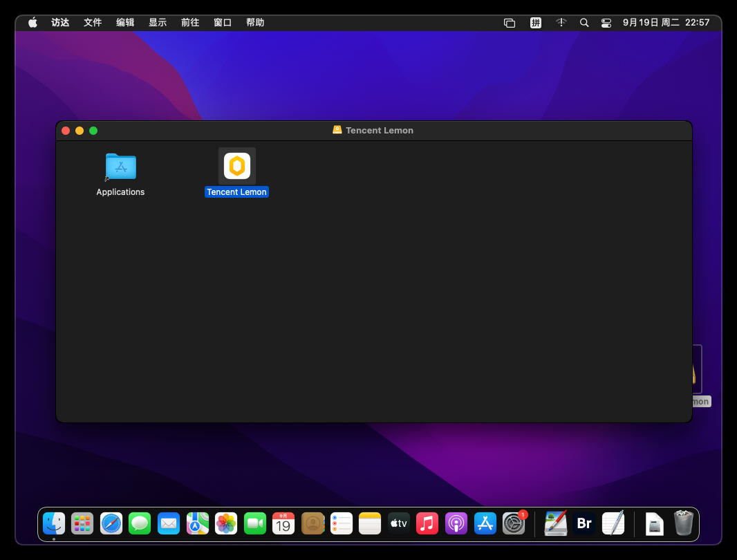Open the Apple menu
This screenshot has width=737, height=560.
click(x=32, y=23)
